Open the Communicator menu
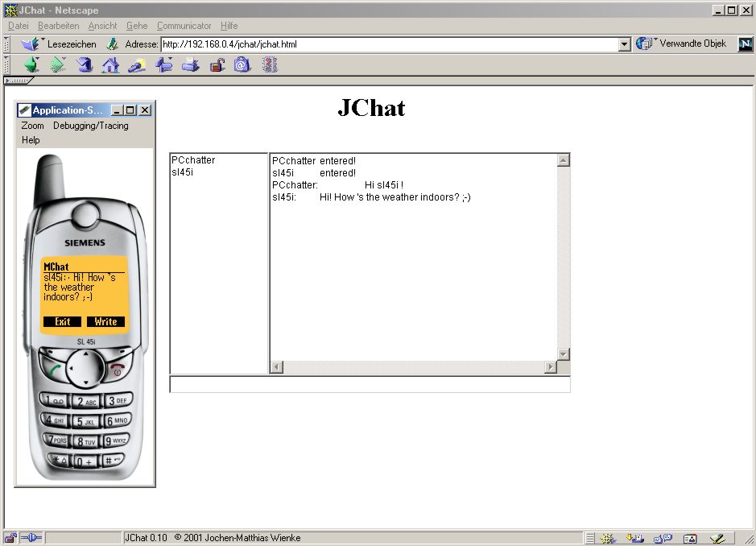This screenshot has width=756, height=546. pos(184,26)
